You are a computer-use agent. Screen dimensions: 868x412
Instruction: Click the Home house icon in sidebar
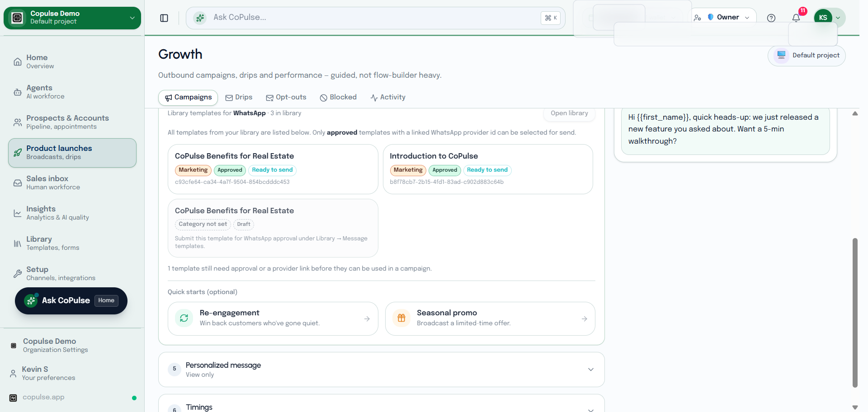pos(17,62)
